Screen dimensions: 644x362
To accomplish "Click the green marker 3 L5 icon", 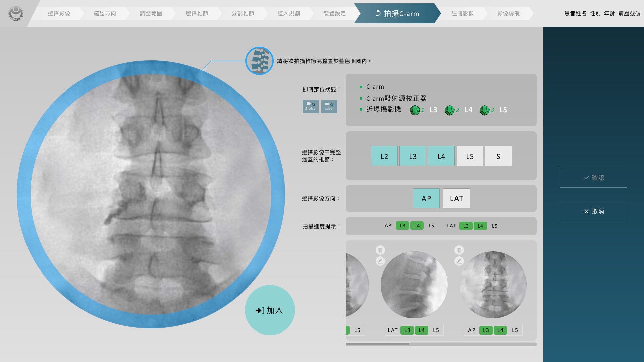I will [484, 110].
